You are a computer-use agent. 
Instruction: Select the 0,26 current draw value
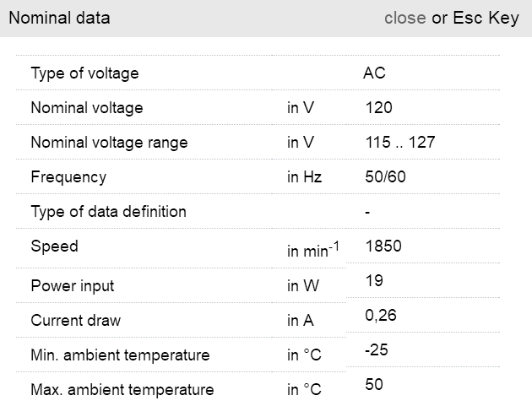coord(381,316)
